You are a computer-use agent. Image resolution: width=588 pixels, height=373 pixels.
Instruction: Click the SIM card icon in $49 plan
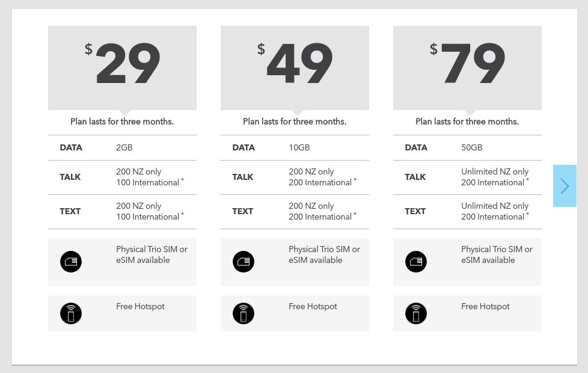[x=243, y=262]
